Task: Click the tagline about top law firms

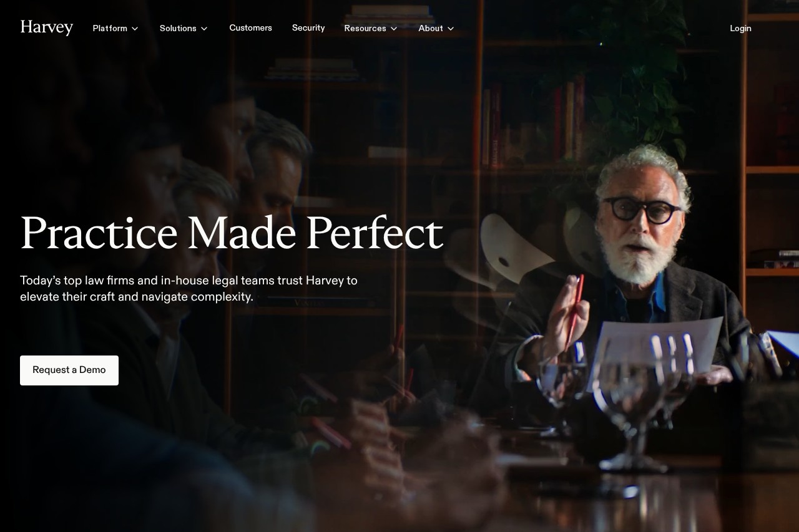Action: 189,289
